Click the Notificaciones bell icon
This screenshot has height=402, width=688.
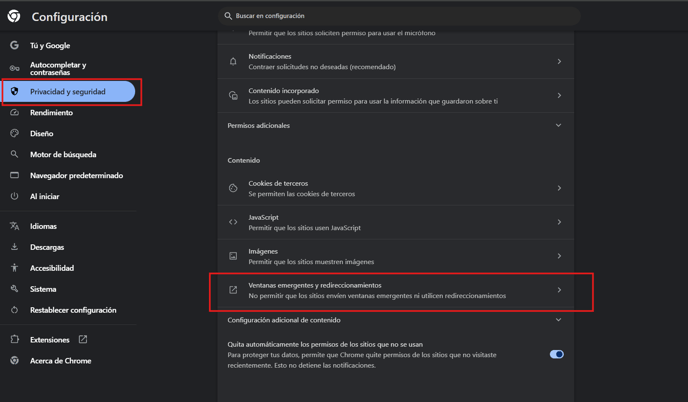(233, 61)
